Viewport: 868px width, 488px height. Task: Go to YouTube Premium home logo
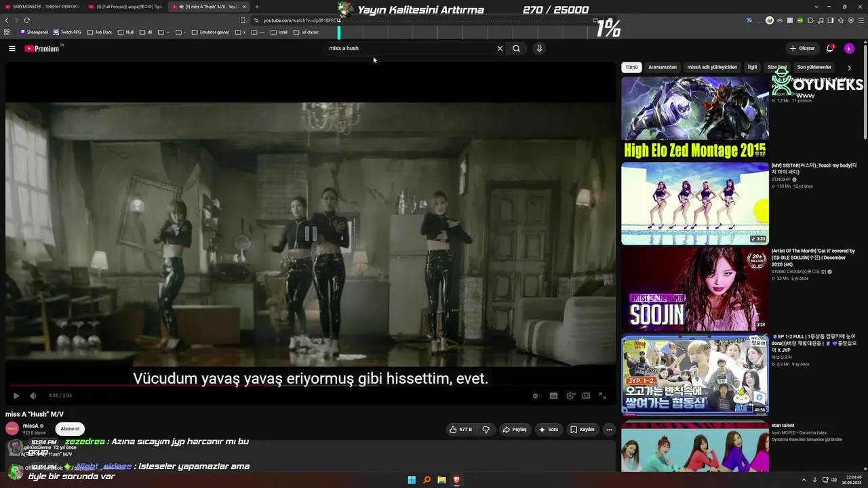(x=42, y=49)
